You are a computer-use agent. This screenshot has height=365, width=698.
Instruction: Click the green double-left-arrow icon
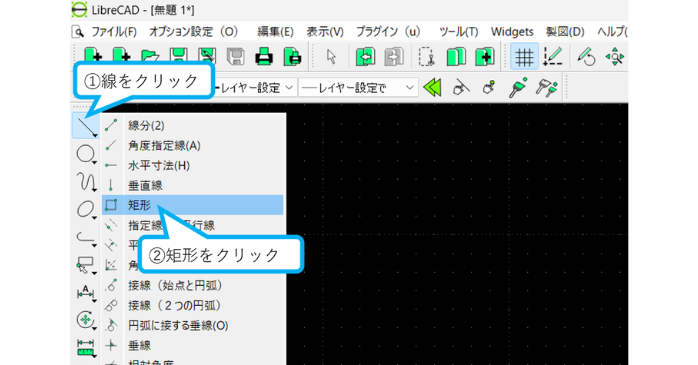[x=432, y=87]
